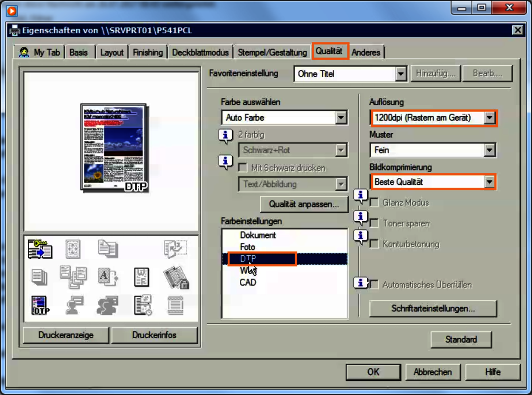This screenshot has height=395, width=532.
Task: Enable the Toner sparen checkbox
Action: pos(374,223)
